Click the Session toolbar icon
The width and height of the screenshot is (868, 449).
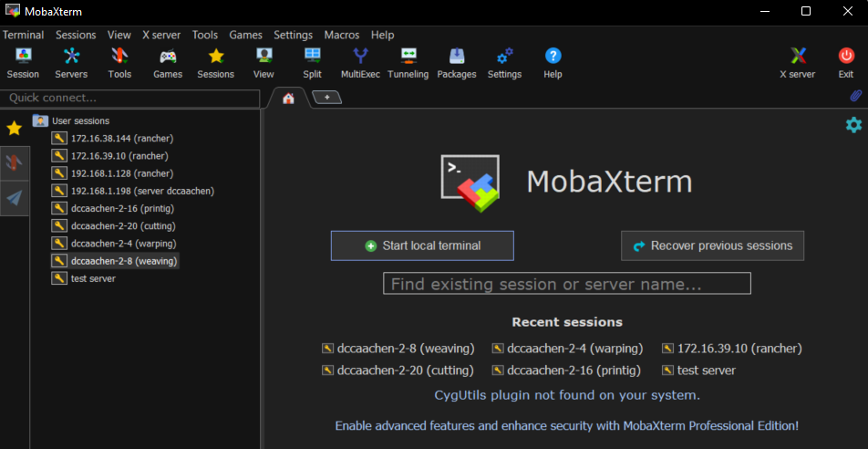point(23,63)
